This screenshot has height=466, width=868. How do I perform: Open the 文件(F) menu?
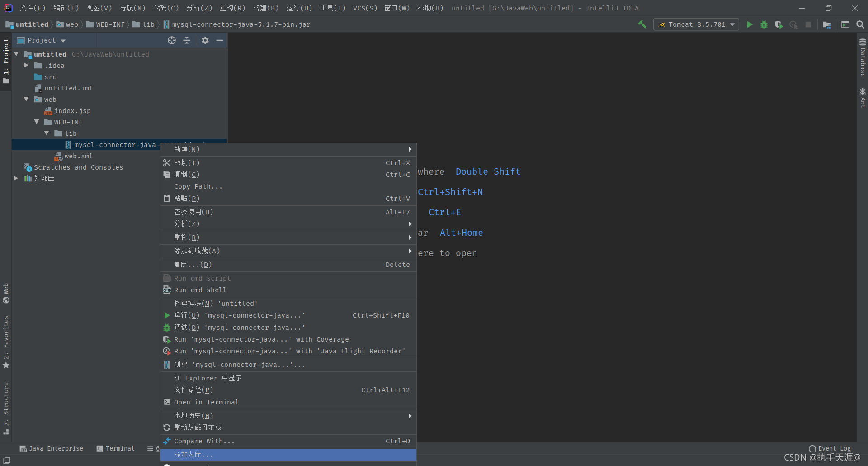pyautogui.click(x=33, y=8)
